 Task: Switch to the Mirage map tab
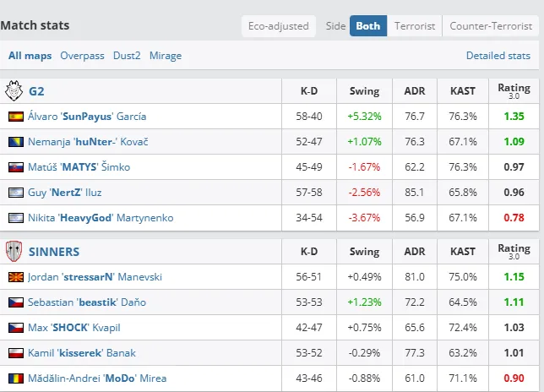pyautogui.click(x=166, y=56)
